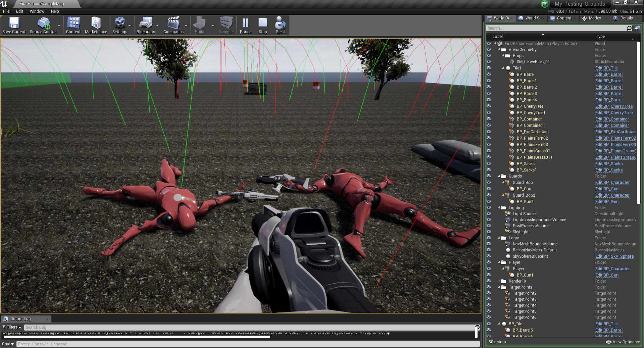The height and width of the screenshot is (348, 644).
Task: Open the Marketplace toolbar icon
Action: [96, 25]
